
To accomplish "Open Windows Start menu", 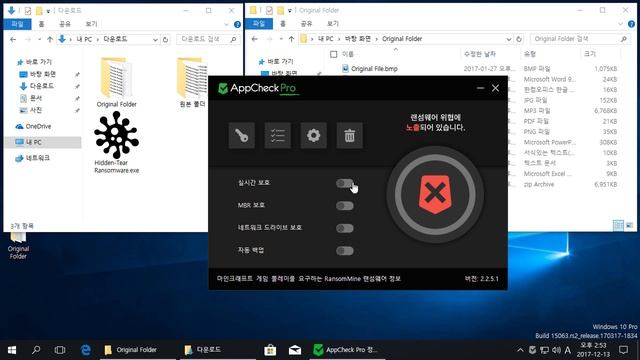I will 12,350.
